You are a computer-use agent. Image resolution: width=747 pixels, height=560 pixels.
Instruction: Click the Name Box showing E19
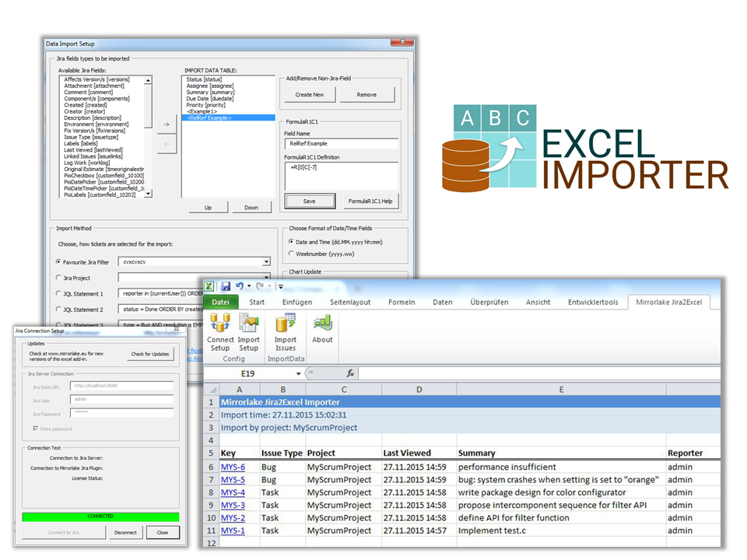(x=247, y=374)
